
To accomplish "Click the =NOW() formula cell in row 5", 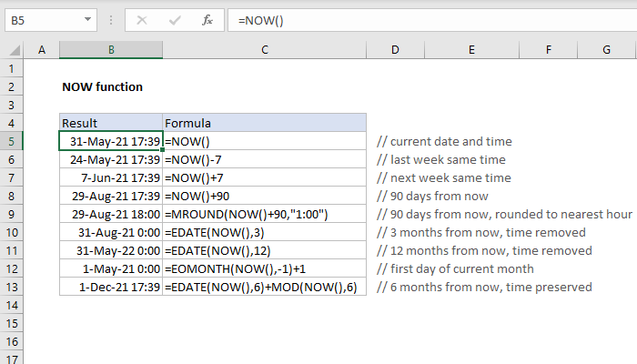I will tap(265, 141).
